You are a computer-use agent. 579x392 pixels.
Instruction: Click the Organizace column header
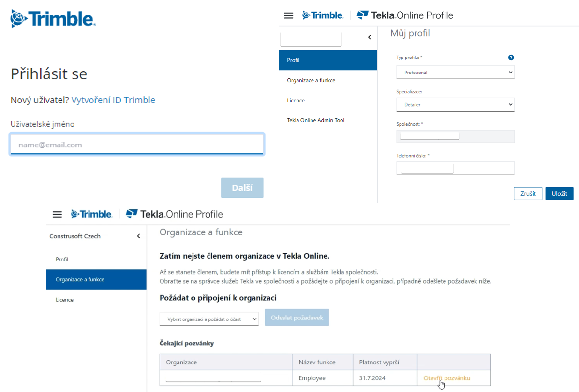(x=226, y=362)
